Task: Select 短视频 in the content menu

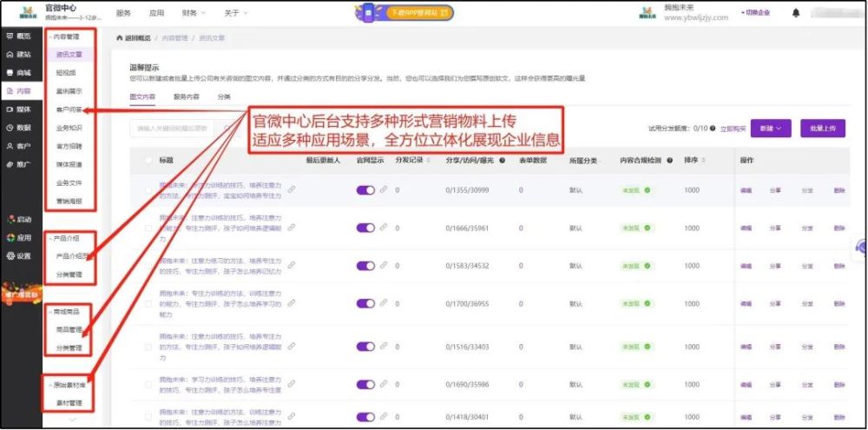Action: (66, 73)
